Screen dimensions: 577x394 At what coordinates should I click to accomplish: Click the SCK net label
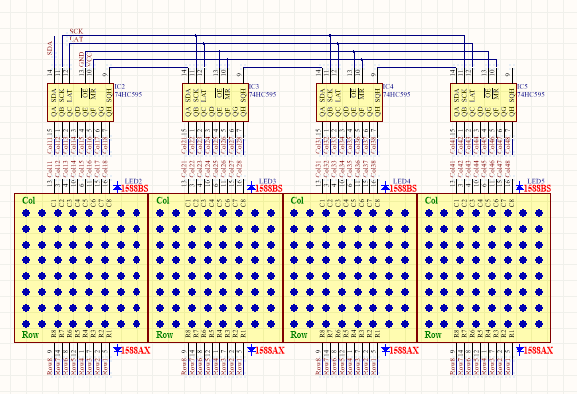tap(76, 31)
